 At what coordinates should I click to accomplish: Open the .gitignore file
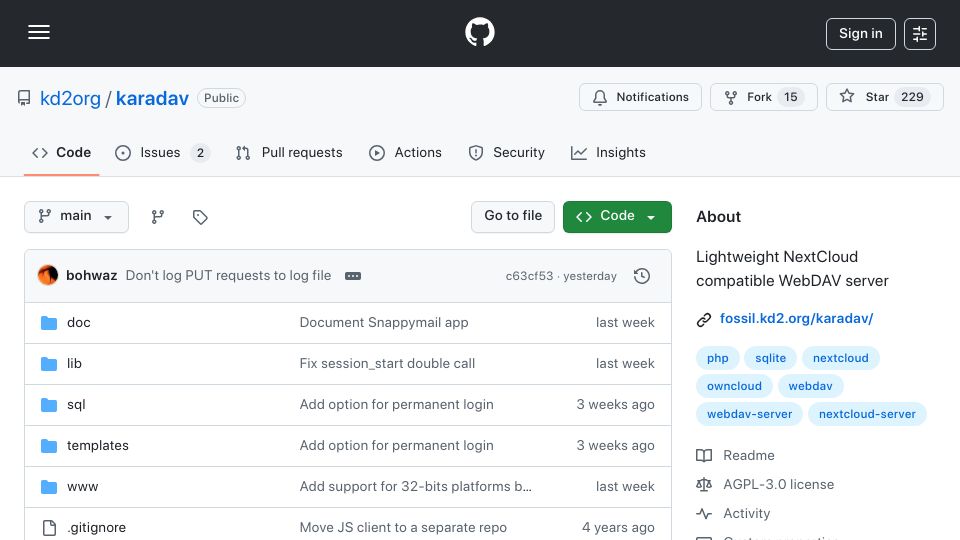[x=96, y=528]
